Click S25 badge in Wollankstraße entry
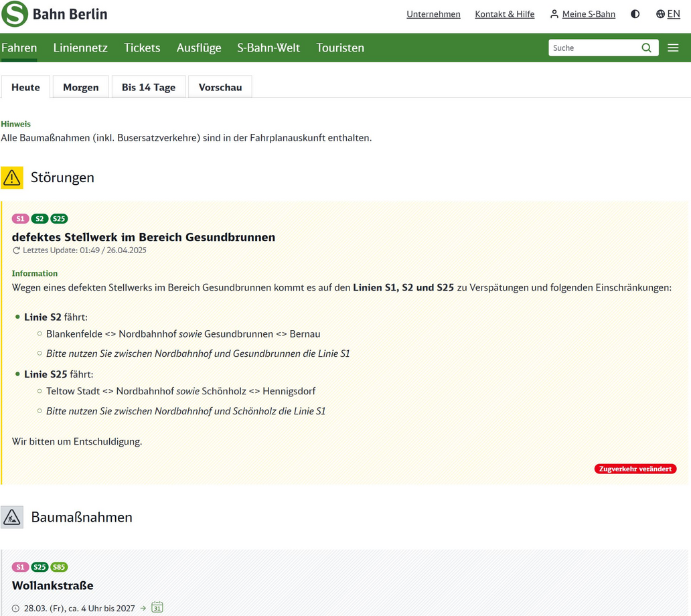691x616 pixels. (x=40, y=567)
